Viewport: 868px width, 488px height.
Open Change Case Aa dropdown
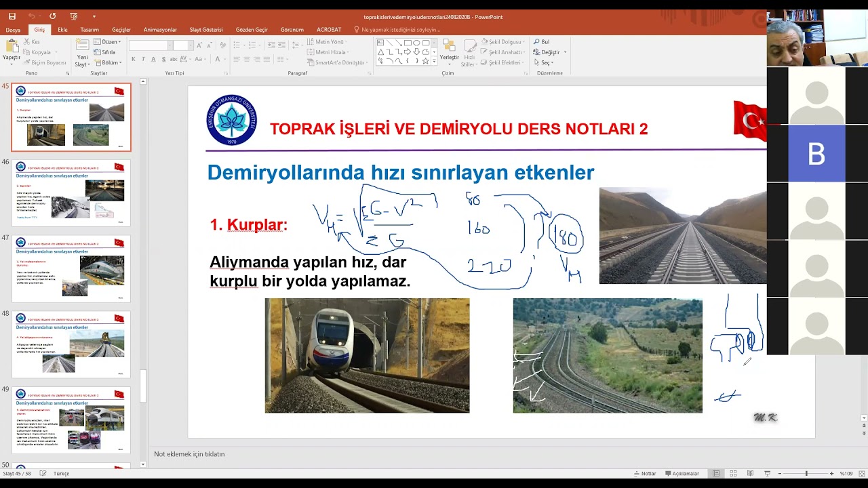point(200,59)
